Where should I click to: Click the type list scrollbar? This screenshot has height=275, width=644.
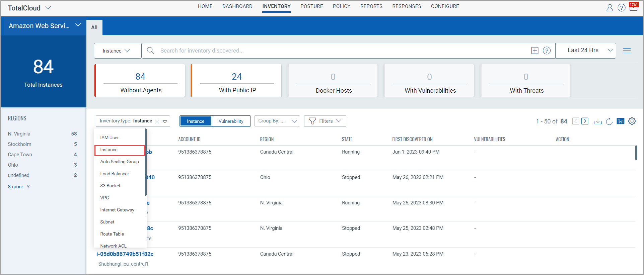point(146,162)
